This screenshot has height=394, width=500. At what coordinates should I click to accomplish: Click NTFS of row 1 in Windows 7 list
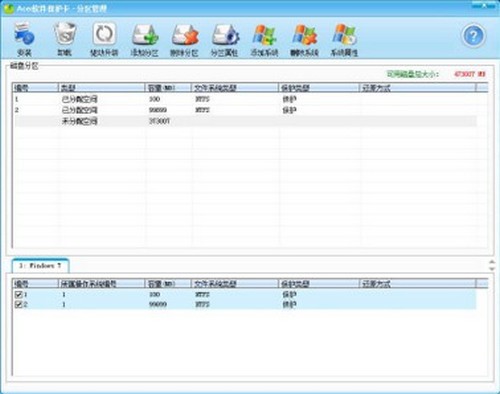[202, 294]
